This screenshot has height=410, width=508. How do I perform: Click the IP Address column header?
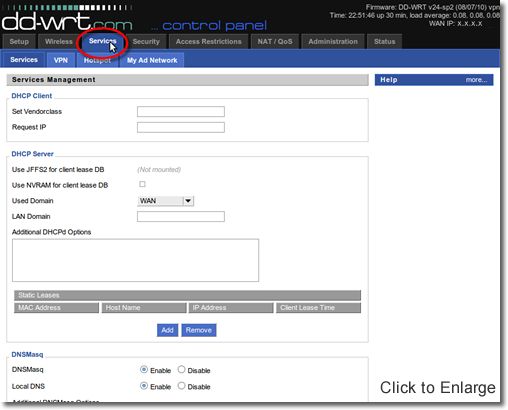click(231, 308)
